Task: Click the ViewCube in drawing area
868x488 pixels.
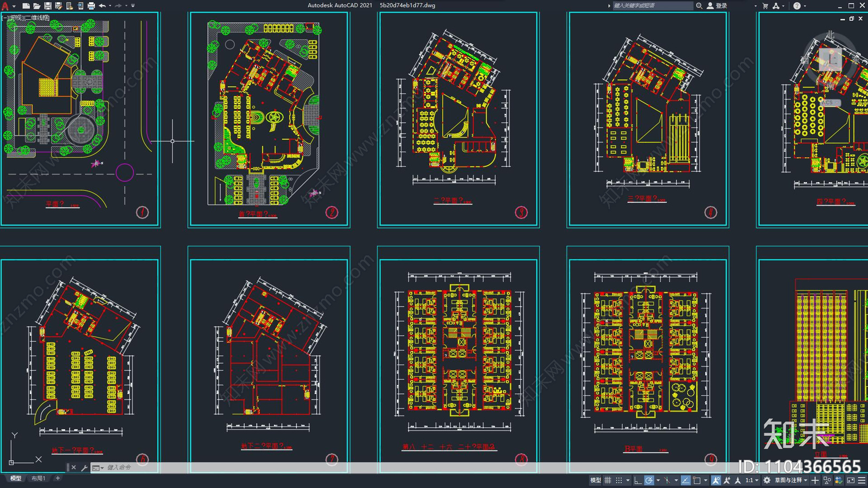Action: (x=830, y=60)
